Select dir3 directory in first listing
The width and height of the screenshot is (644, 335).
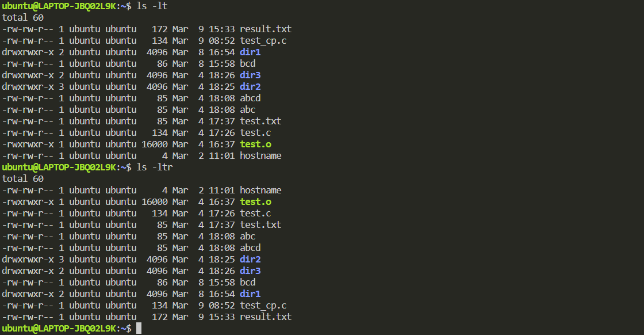click(250, 75)
